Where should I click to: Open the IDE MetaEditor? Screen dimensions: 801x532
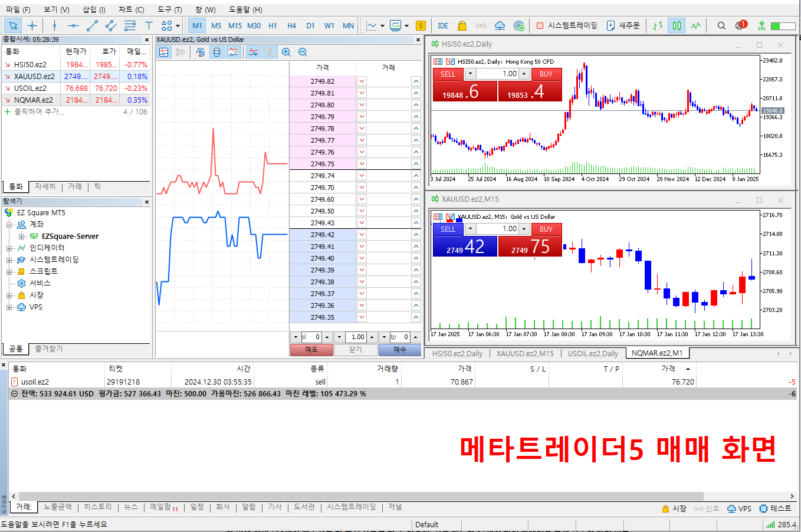point(443,25)
